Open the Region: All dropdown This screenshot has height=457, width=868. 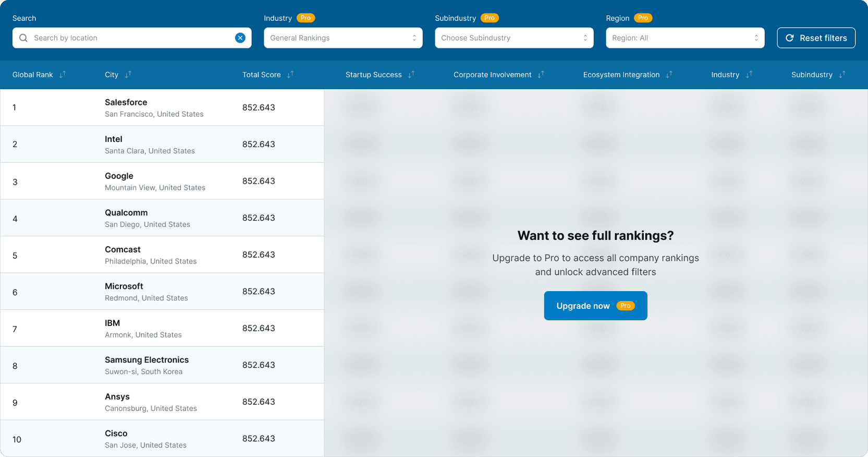(x=685, y=38)
